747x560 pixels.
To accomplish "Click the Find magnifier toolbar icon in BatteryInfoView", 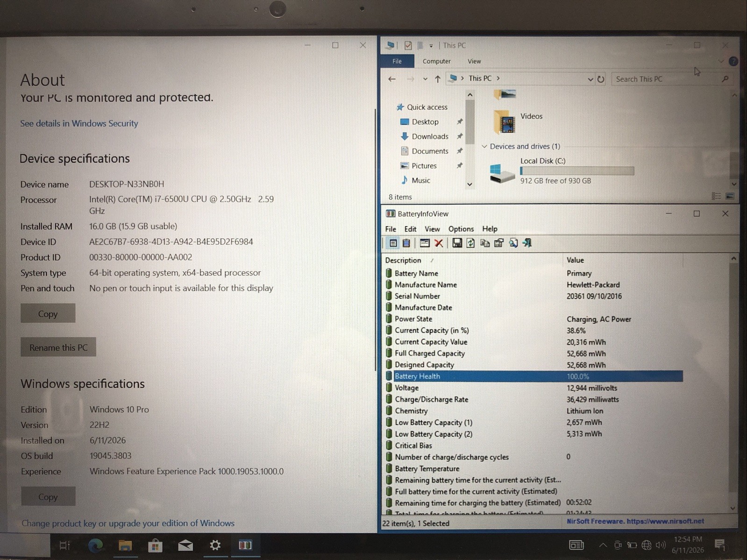I will [513, 243].
